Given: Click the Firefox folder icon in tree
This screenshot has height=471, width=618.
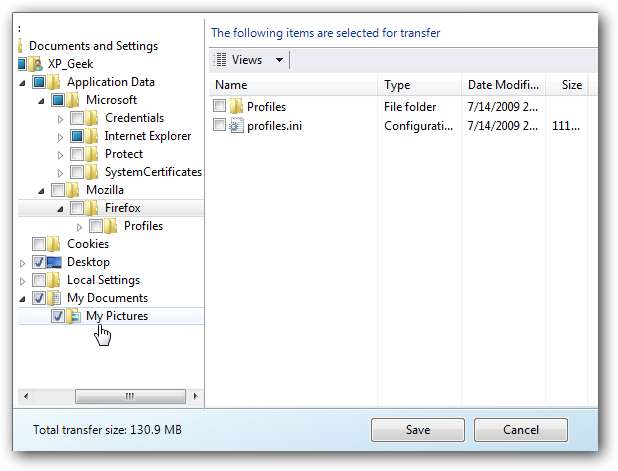Looking at the screenshot, I should click(91, 208).
